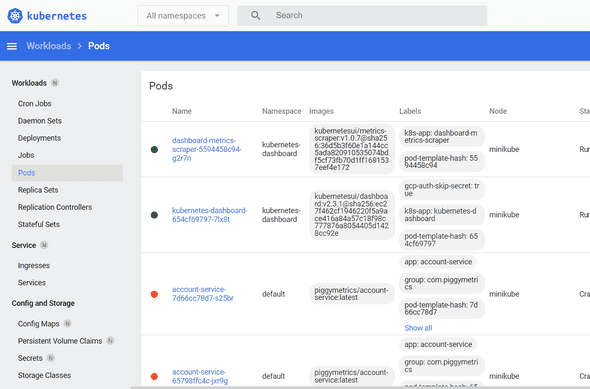The image size is (590, 389).
Task: Select Deployments in the sidebar
Action: [40, 138]
